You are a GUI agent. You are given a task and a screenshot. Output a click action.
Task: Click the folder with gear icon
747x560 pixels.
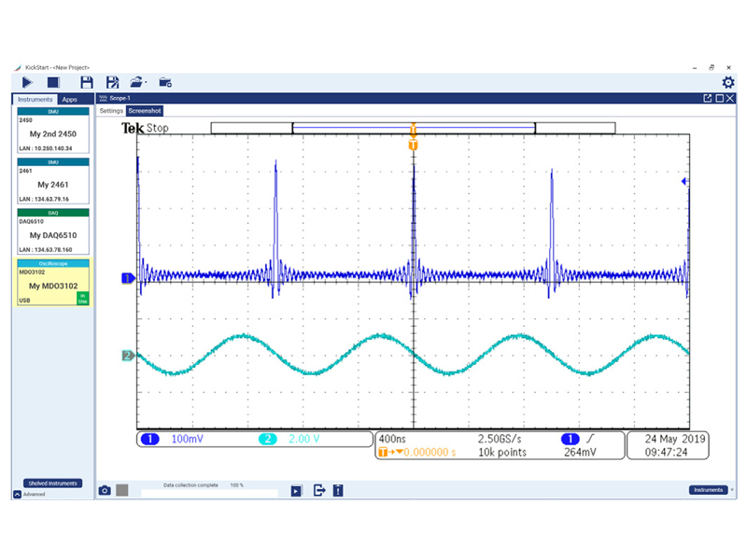pos(165,83)
